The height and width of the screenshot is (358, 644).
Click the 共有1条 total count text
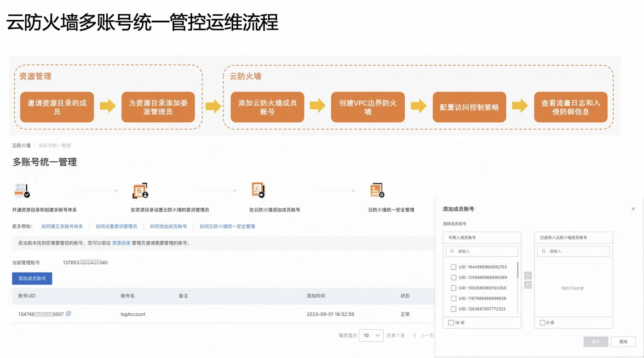[396, 335]
